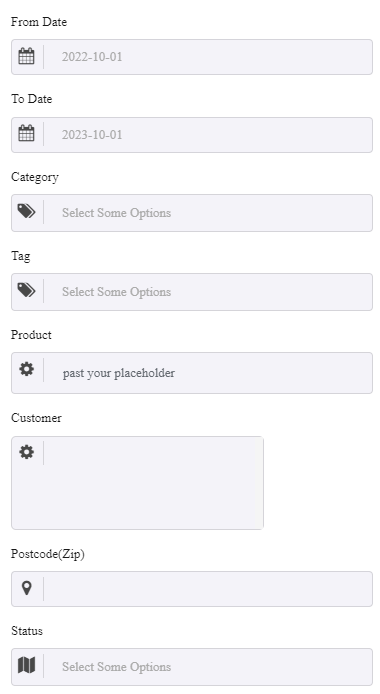Click the Postcode(Zip) label

pyautogui.click(x=48, y=554)
